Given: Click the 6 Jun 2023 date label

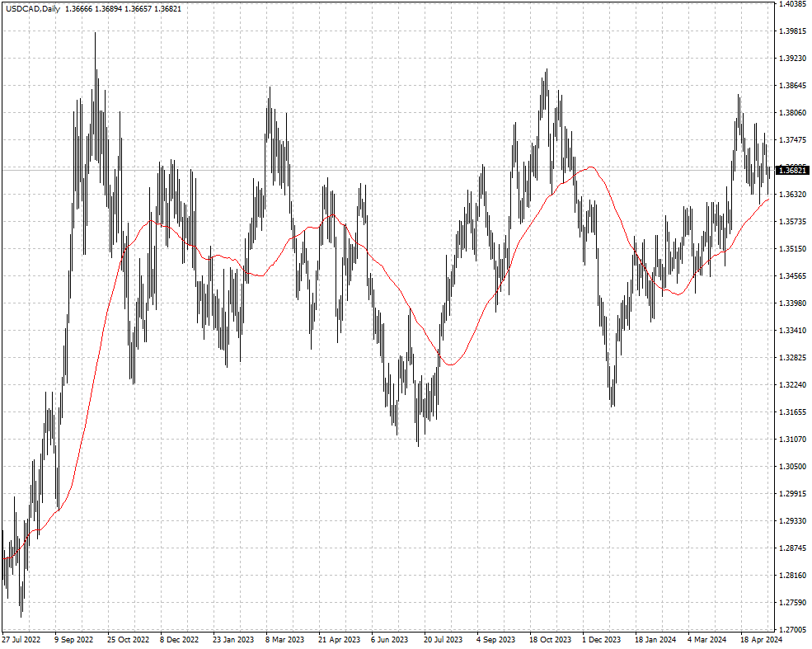Looking at the screenshot, I should point(389,640).
